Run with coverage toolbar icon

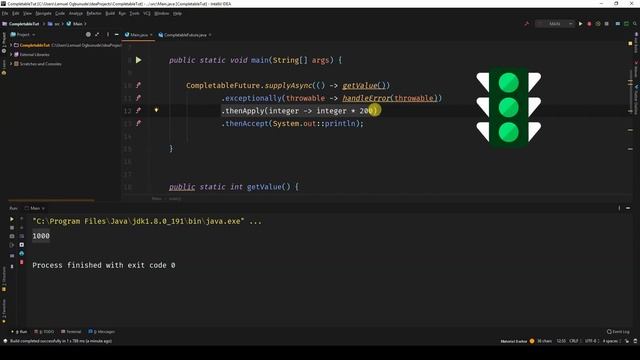point(598,24)
